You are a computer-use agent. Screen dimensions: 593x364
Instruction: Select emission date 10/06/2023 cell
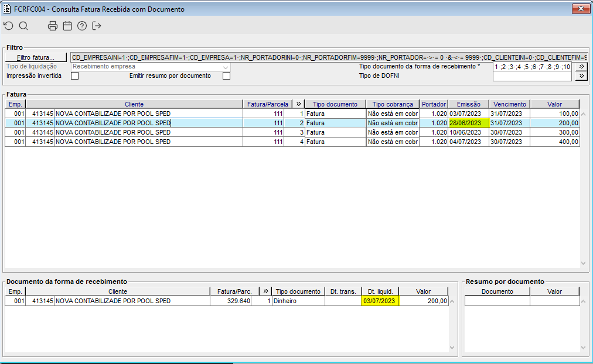point(468,132)
